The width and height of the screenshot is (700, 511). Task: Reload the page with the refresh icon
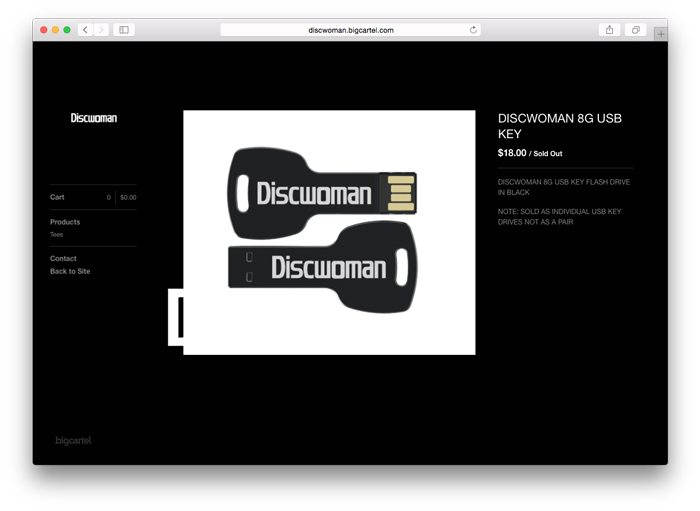[473, 30]
